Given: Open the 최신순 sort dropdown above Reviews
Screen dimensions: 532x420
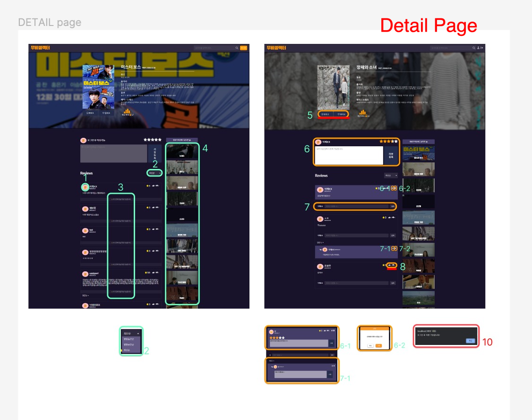Looking at the screenshot, I should click(156, 172).
